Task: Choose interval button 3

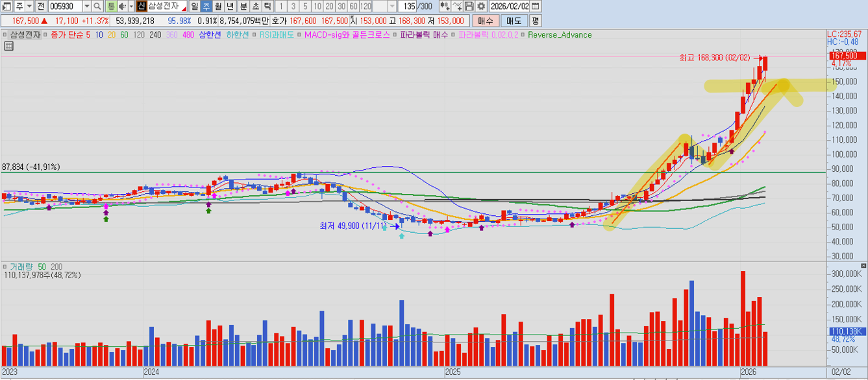Action: pyautogui.click(x=293, y=6)
